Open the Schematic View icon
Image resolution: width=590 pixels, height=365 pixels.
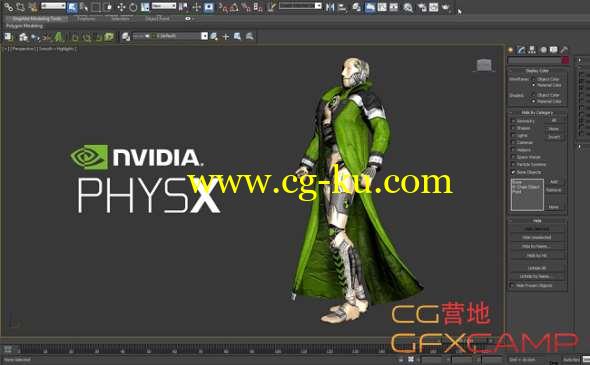point(394,7)
